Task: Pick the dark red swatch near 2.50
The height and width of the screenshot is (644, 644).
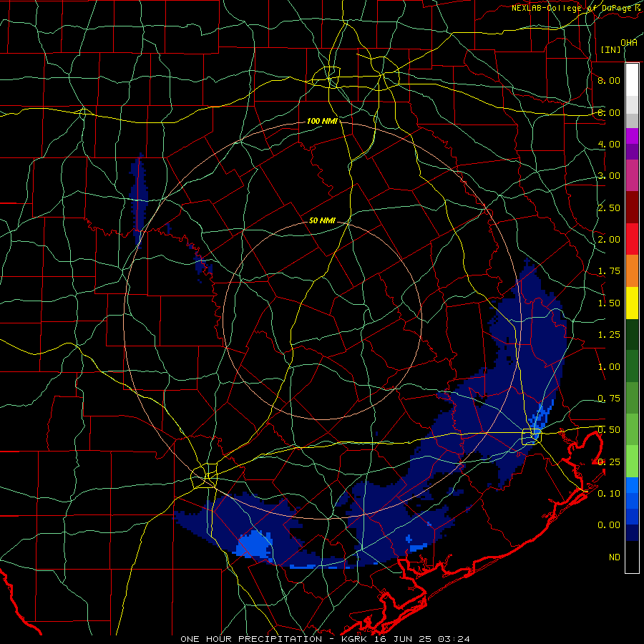Action: click(x=632, y=208)
